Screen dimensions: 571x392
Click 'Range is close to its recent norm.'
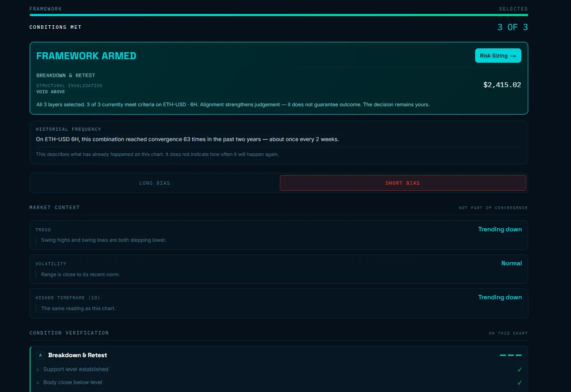click(81, 274)
